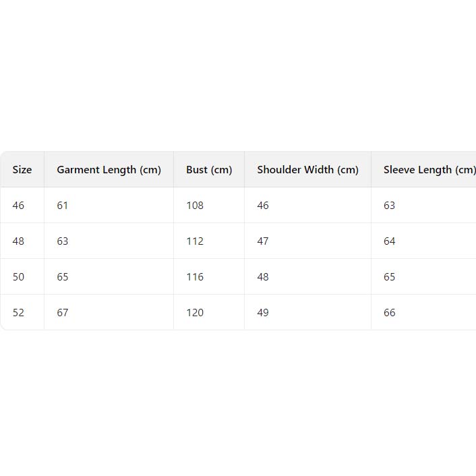The height and width of the screenshot is (476, 476).
Task: Click garment length value 67
Action: pyautogui.click(x=63, y=313)
